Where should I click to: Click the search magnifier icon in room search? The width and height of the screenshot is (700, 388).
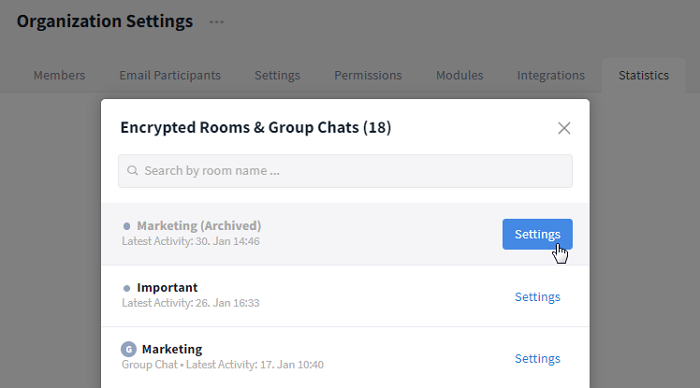[x=133, y=171]
